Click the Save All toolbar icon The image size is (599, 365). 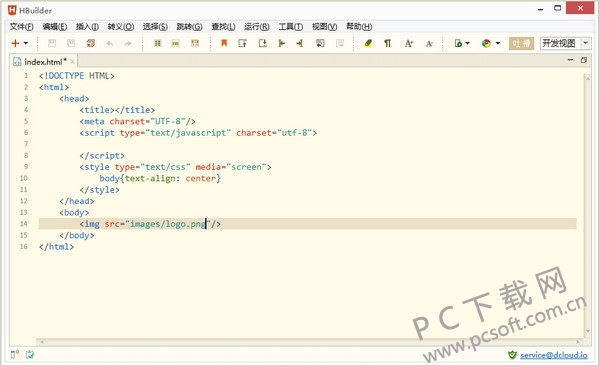point(91,43)
